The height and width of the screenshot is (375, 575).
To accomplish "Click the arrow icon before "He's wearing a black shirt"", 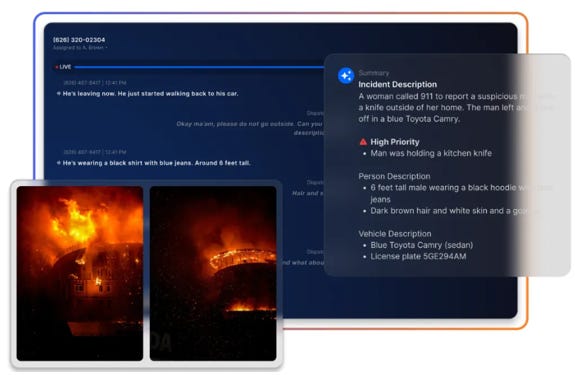I will coord(59,163).
